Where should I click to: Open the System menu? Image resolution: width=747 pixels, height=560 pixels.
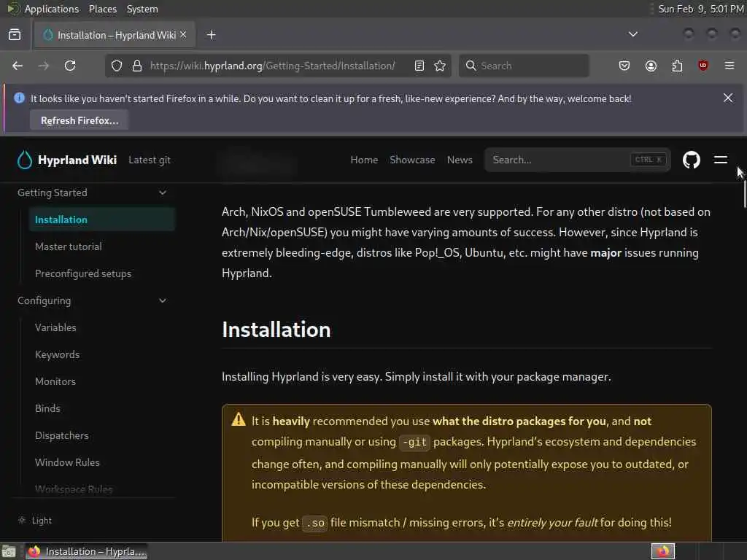pyautogui.click(x=142, y=9)
